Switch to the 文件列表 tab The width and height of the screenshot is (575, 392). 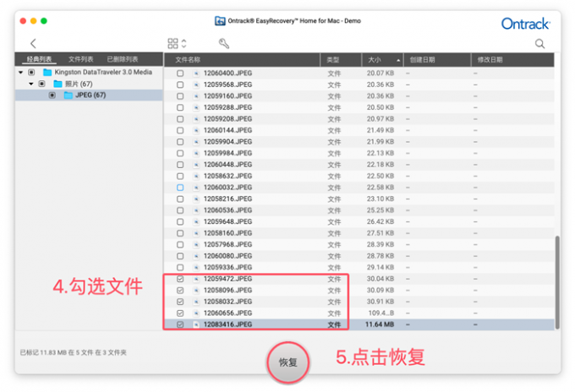80,59
